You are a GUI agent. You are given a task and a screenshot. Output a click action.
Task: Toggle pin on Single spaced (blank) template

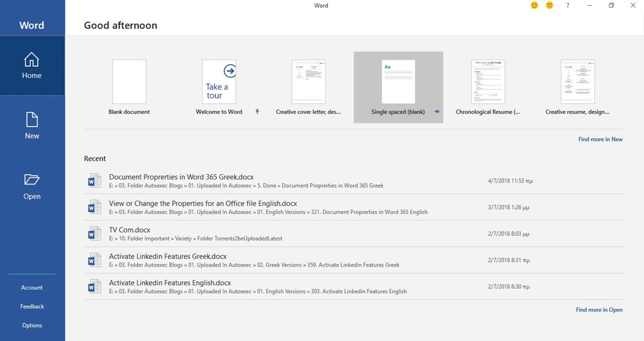(x=436, y=112)
